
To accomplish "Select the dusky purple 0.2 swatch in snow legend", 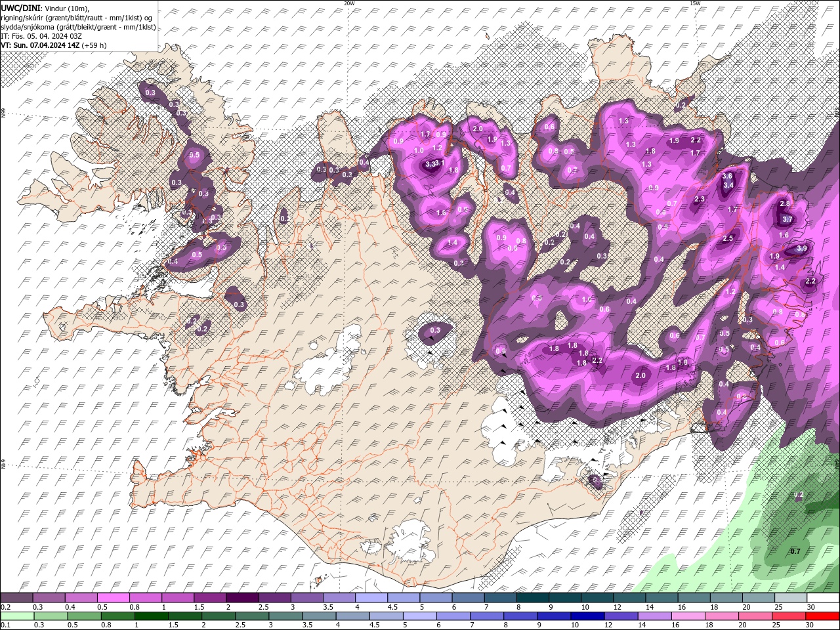I will tap(16, 598).
